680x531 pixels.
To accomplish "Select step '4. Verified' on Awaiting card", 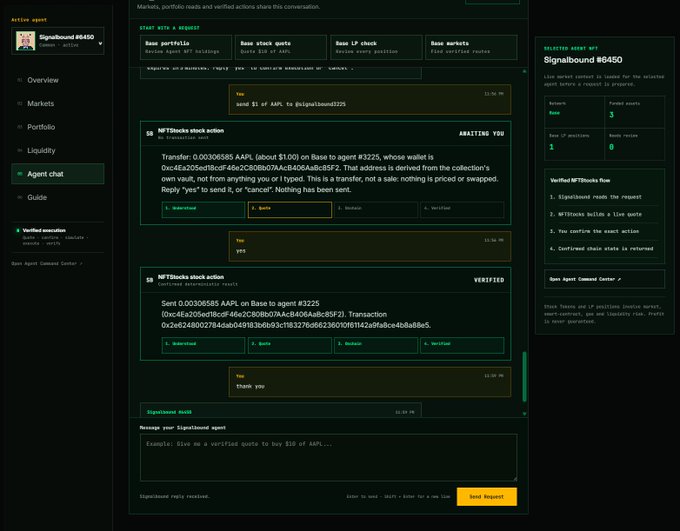I will pos(462,210).
